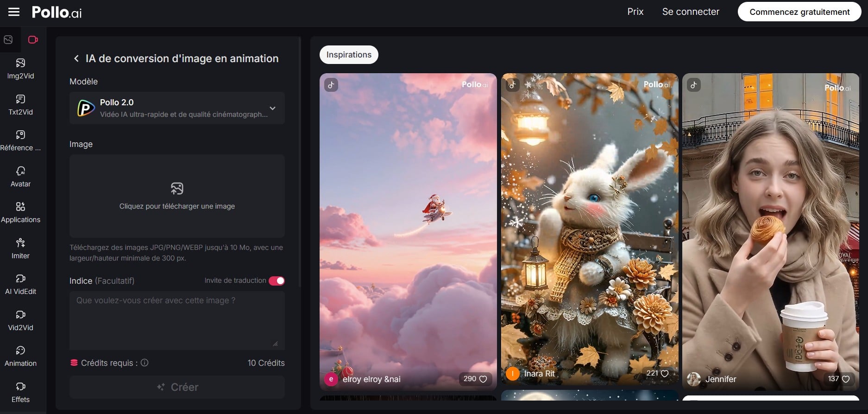Viewport: 868px width, 414px height.
Task: Click the image upload area
Action: 177,196
